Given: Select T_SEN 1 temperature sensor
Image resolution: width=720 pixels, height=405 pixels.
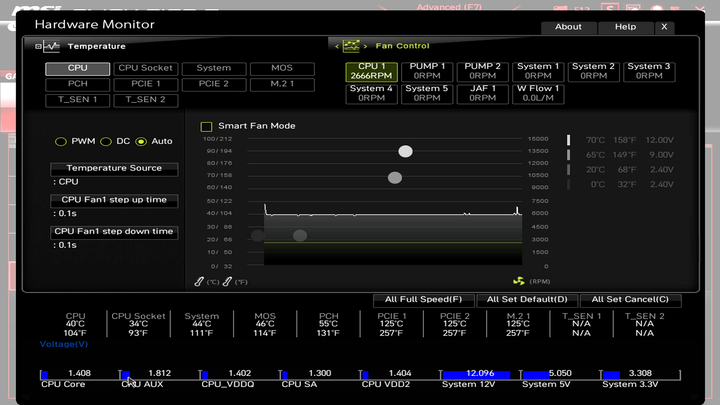Looking at the screenshot, I should click(78, 100).
